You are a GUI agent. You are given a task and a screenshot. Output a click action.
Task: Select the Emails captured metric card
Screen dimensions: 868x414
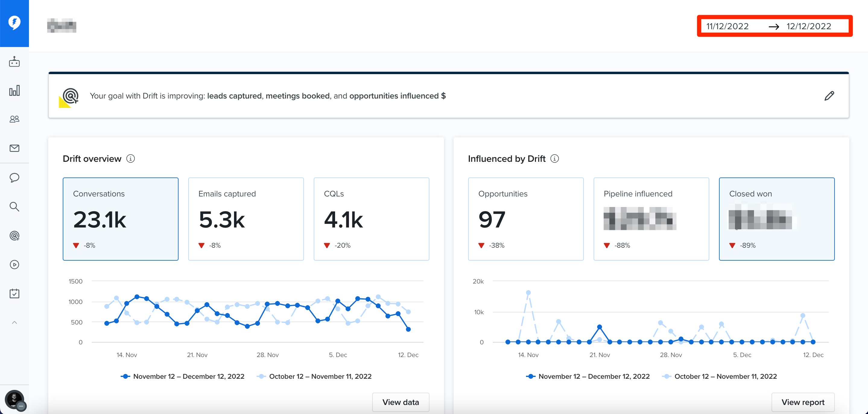click(246, 219)
